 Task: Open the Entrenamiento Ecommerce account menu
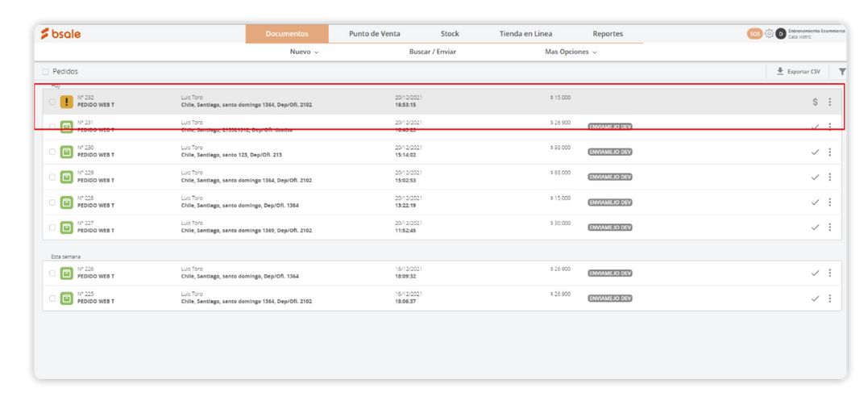tap(816, 34)
